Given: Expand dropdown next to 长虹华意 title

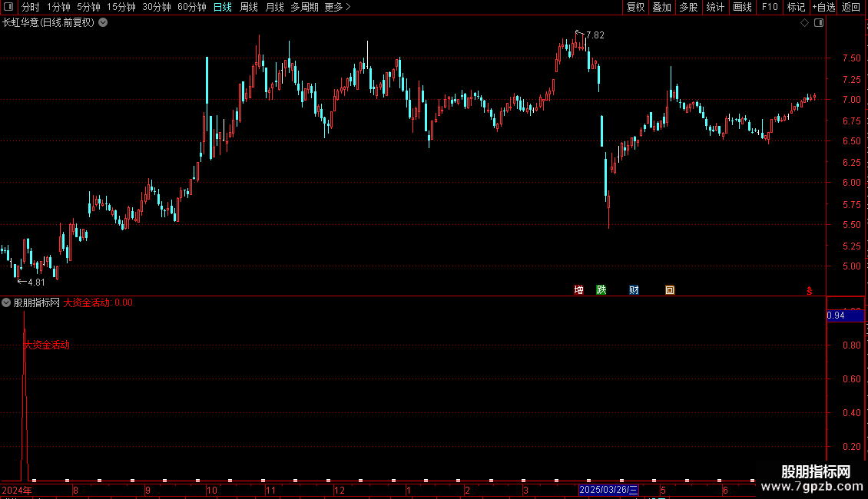Looking at the screenshot, I should 103,23.
